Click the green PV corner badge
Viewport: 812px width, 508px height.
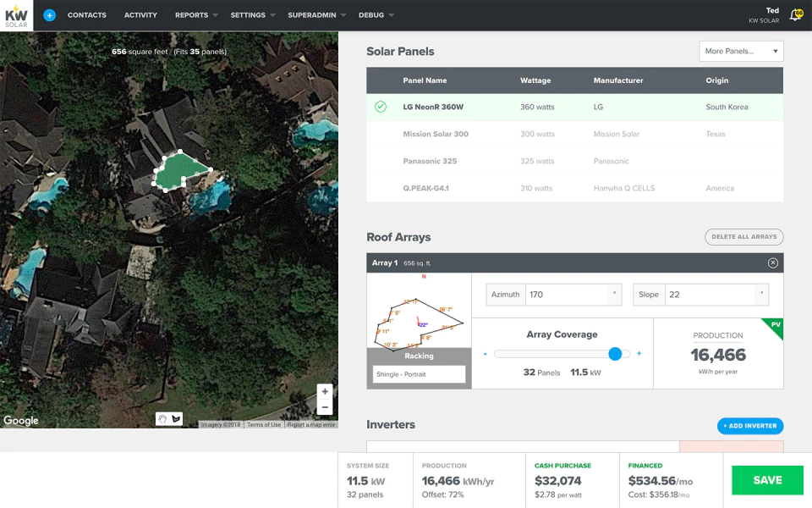[x=775, y=326]
